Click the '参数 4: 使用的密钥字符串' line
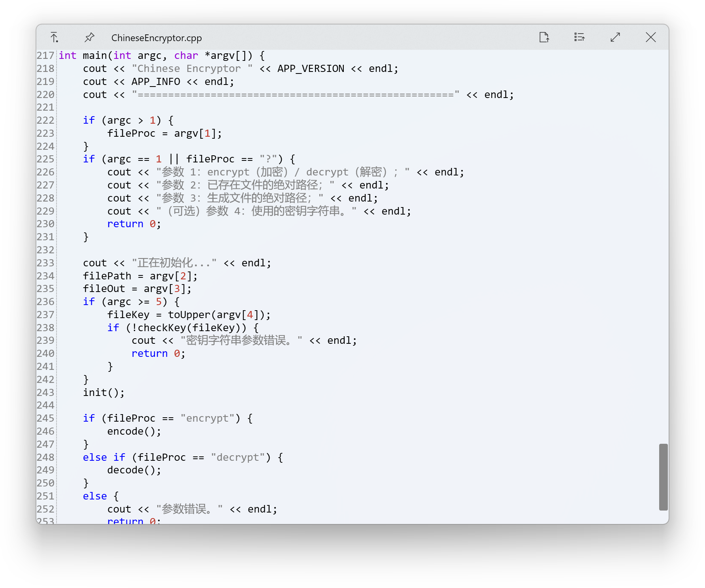The image size is (705, 588). pyautogui.click(x=259, y=211)
